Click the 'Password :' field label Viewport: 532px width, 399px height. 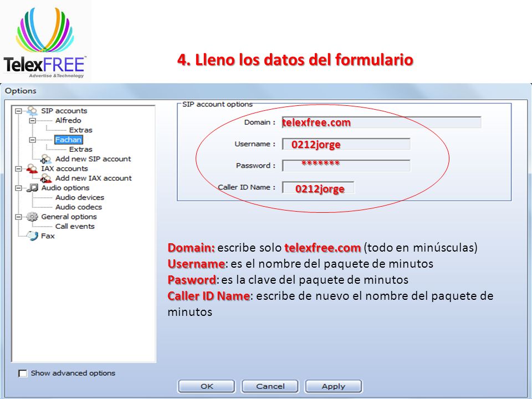tap(256, 166)
